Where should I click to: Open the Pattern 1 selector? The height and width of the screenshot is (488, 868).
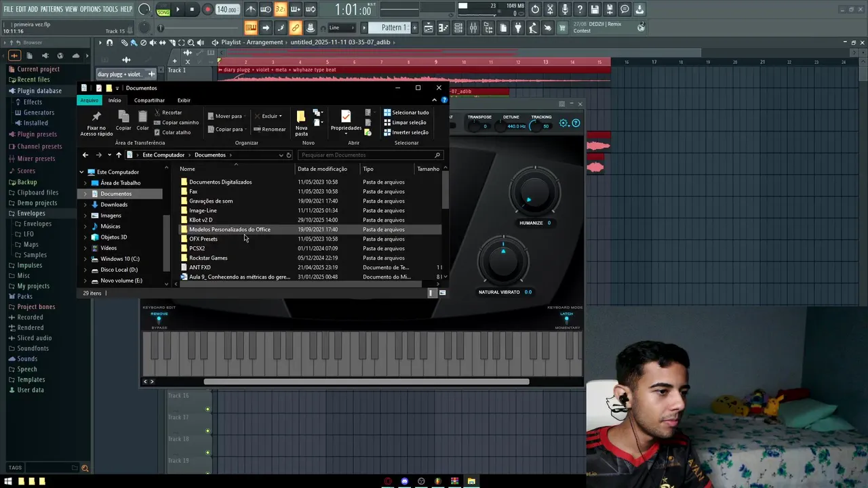click(394, 28)
